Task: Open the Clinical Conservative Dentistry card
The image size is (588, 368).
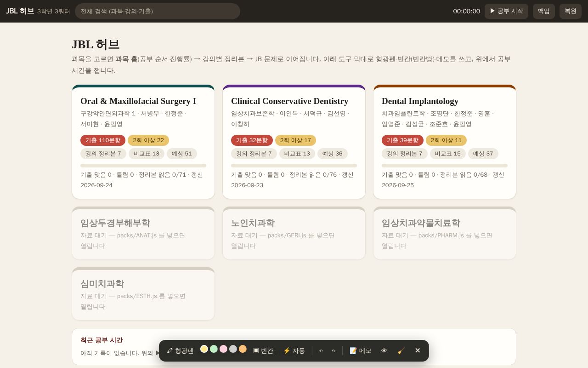Action: point(294,142)
